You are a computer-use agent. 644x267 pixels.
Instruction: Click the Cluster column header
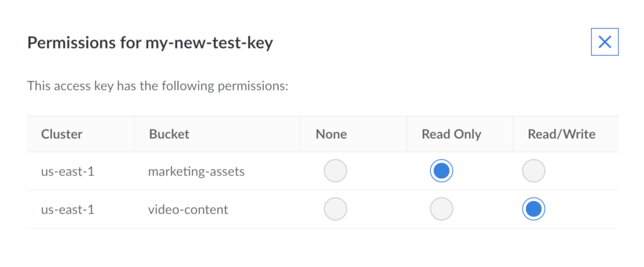click(62, 134)
